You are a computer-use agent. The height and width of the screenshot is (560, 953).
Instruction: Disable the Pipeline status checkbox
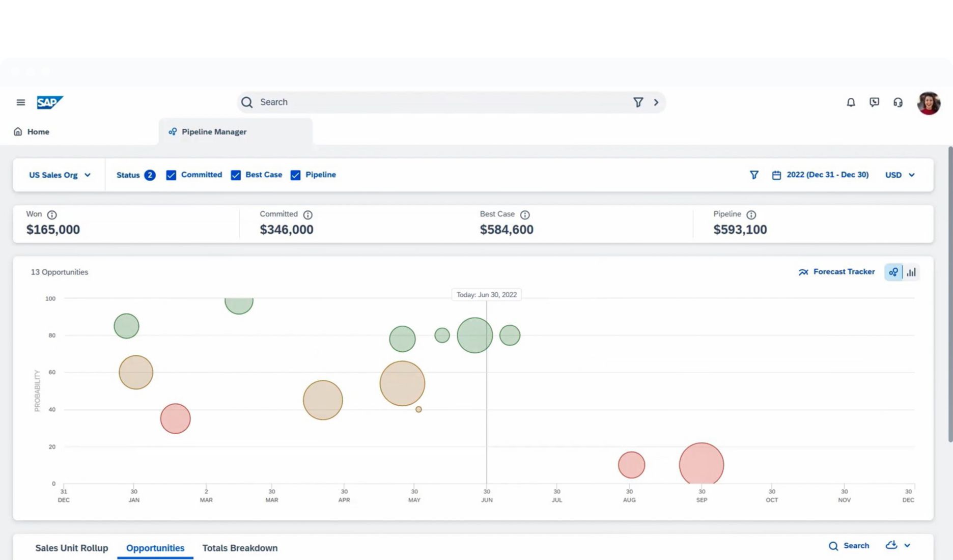tap(295, 175)
